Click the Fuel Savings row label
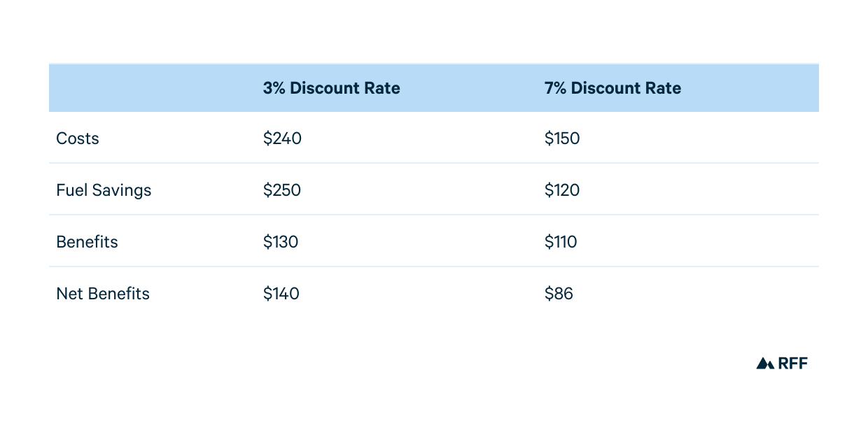 (x=104, y=190)
